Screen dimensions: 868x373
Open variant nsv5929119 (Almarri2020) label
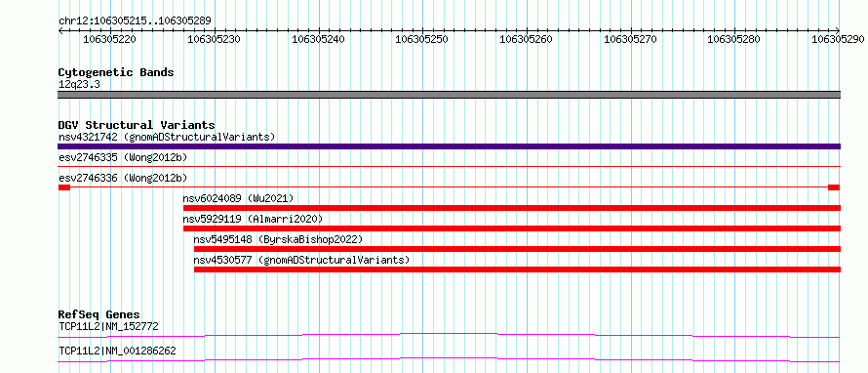tap(253, 219)
